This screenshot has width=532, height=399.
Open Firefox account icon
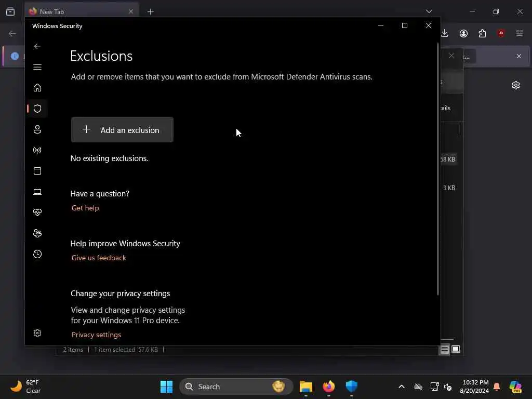pyautogui.click(x=464, y=33)
